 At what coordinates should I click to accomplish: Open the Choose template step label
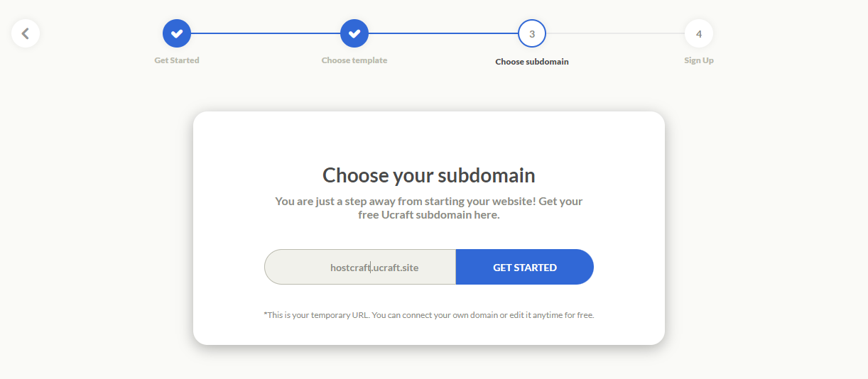click(x=354, y=60)
